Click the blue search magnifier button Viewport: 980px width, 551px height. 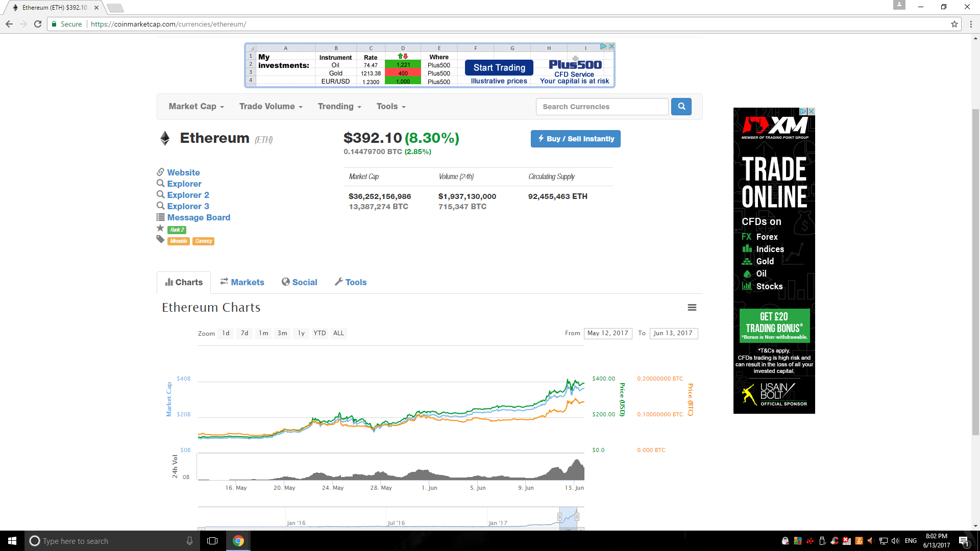click(x=681, y=107)
